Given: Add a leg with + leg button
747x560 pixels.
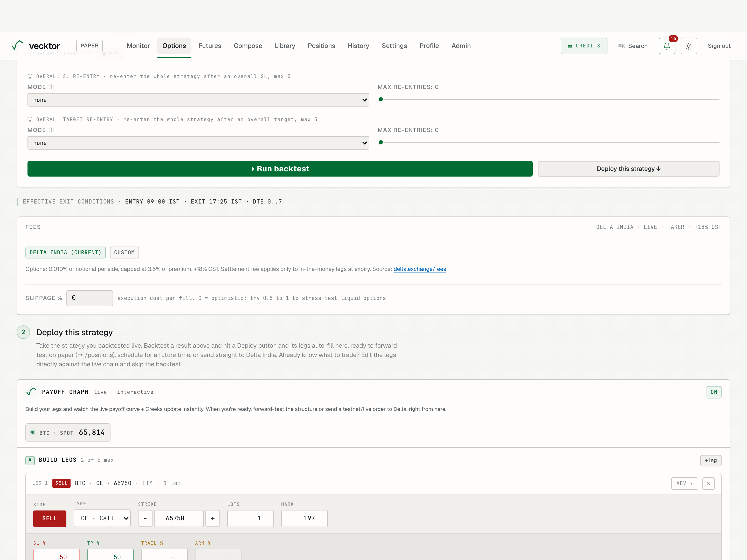Looking at the screenshot, I should (710, 460).
